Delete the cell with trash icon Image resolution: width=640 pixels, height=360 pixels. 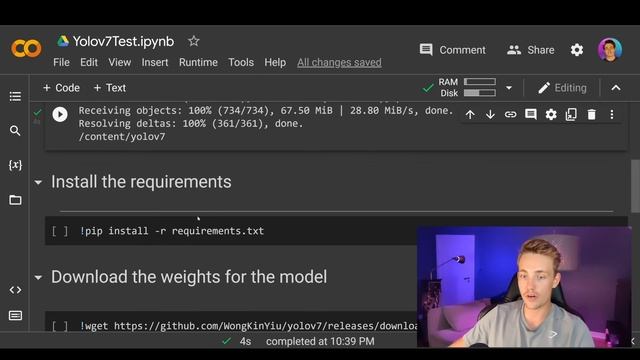point(591,115)
